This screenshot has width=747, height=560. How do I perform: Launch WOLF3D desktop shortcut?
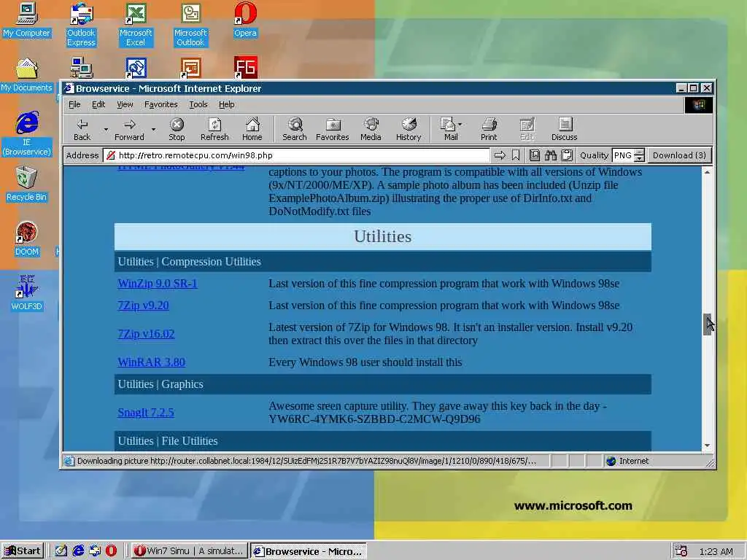(27, 293)
